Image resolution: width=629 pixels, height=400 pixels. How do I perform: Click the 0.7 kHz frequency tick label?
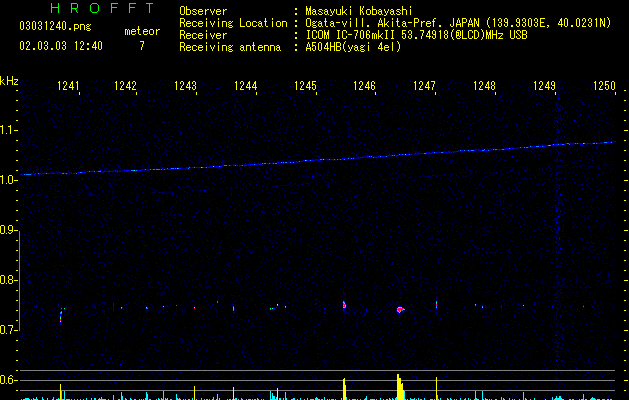click(8, 330)
